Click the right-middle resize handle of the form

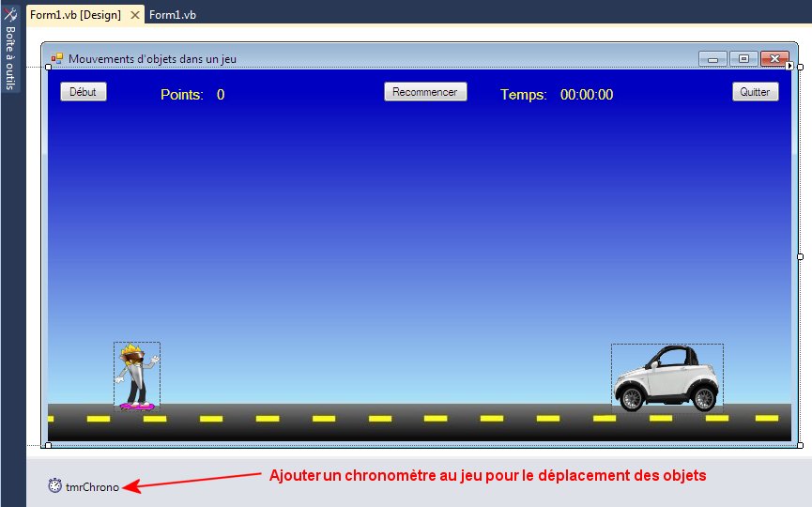800,256
